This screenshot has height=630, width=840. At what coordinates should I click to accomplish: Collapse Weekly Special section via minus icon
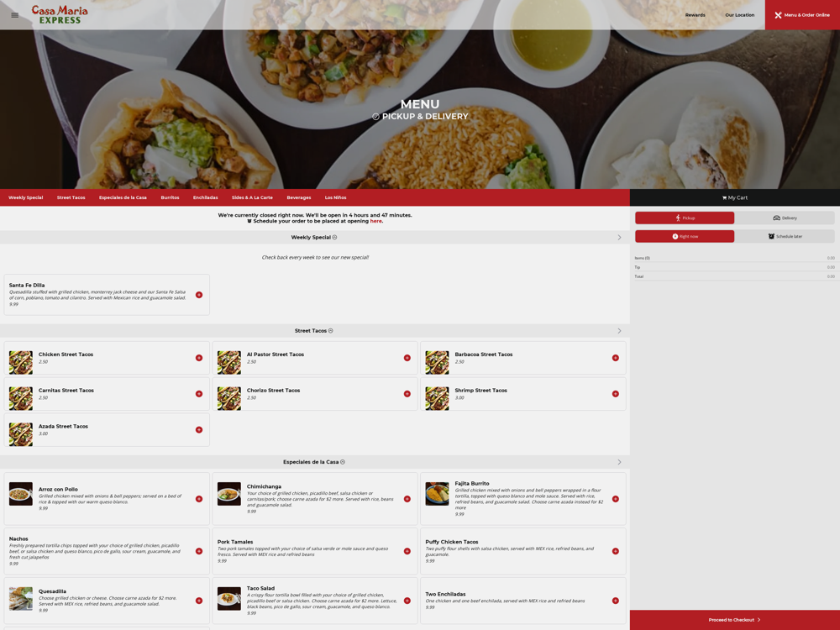pos(335,238)
